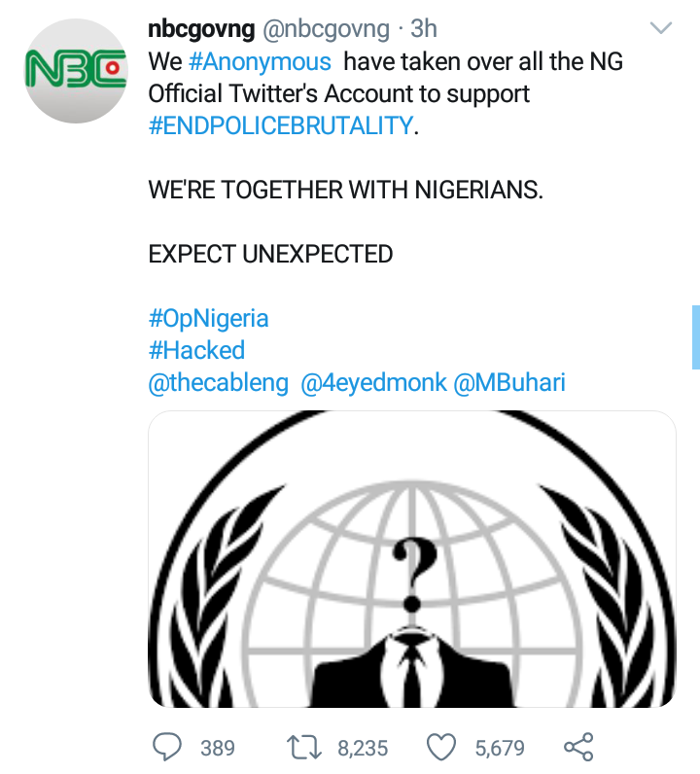Screen dimensions: 700x774
Task: Like the tweet with the heart icon
Action: point(442,747)
